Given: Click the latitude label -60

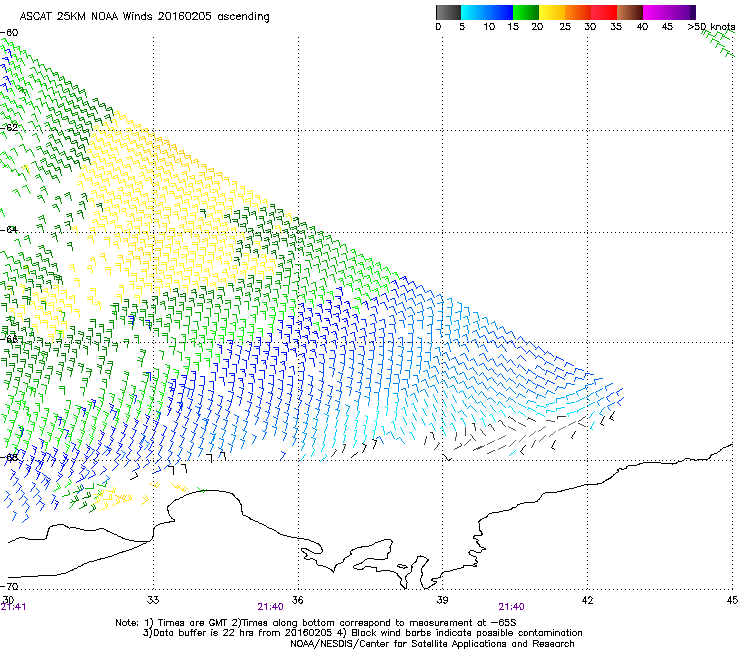Looking at the screenshot, I should click(x=9, y=33).
